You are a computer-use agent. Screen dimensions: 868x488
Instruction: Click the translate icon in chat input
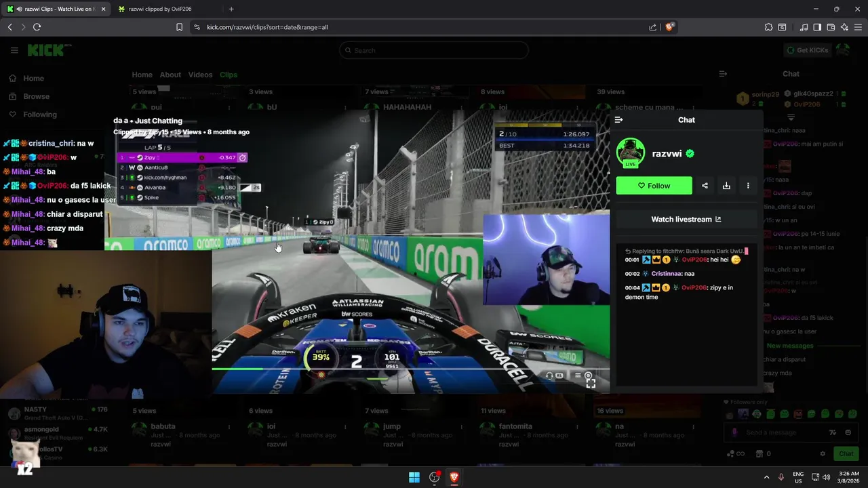tap(833, 432)
